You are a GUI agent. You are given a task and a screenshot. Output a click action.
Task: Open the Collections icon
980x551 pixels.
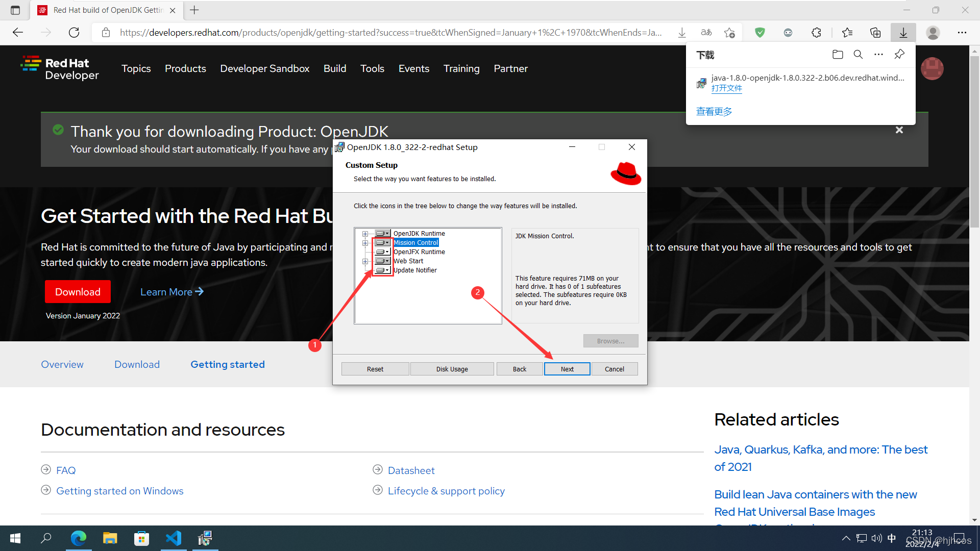click(x=875, y=33)
